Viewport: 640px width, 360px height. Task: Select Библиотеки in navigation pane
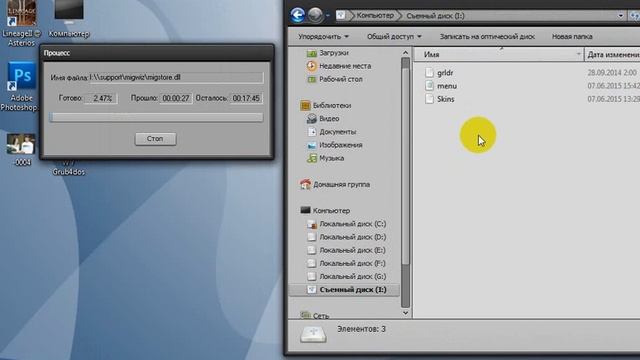point(332,106)
